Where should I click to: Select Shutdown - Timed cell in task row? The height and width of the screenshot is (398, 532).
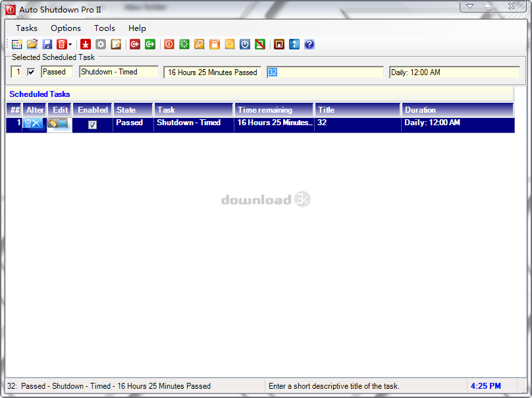[194, 125]
